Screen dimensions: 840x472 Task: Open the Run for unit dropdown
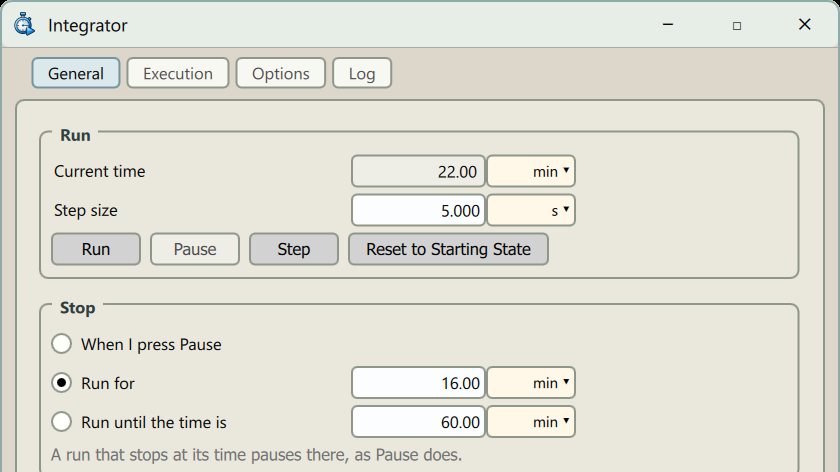coord(531,383)
